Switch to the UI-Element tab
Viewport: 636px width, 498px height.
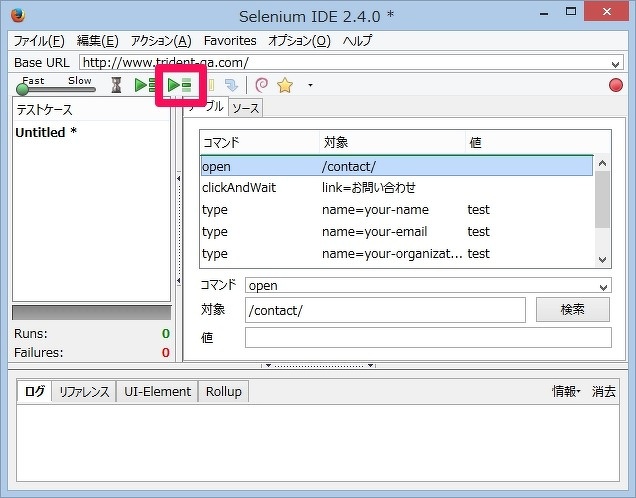(x=157, y=392)
